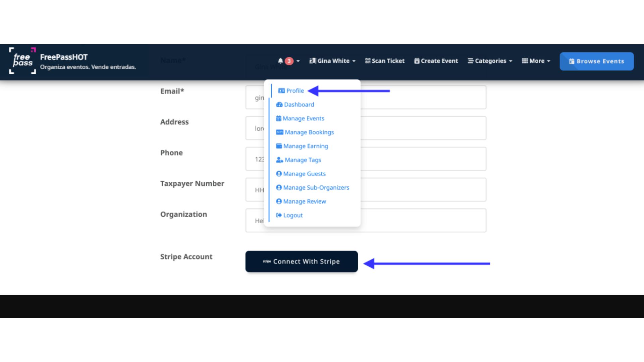
Task: Click the FreePass logo
Action: [x=22, y=61]
